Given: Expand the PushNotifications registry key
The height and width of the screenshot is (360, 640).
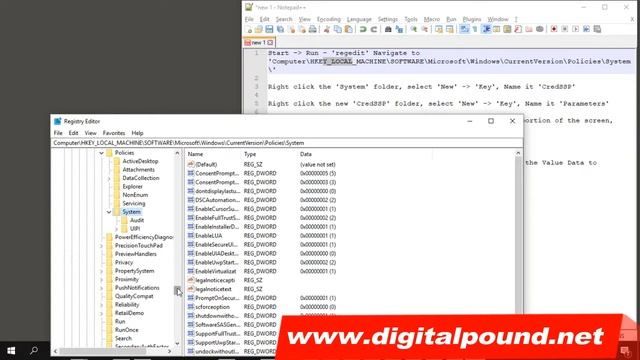Looking at the screenshot, I should tap(101, 288).
